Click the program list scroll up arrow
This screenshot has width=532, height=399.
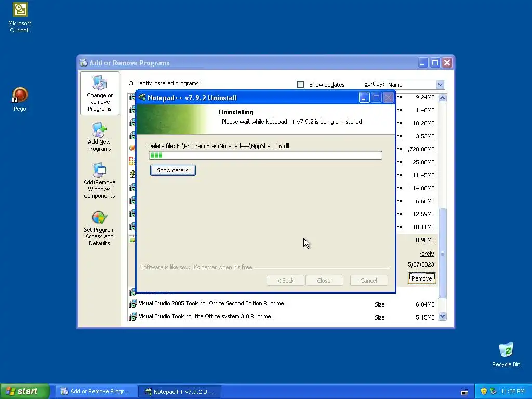coord(443,98)
